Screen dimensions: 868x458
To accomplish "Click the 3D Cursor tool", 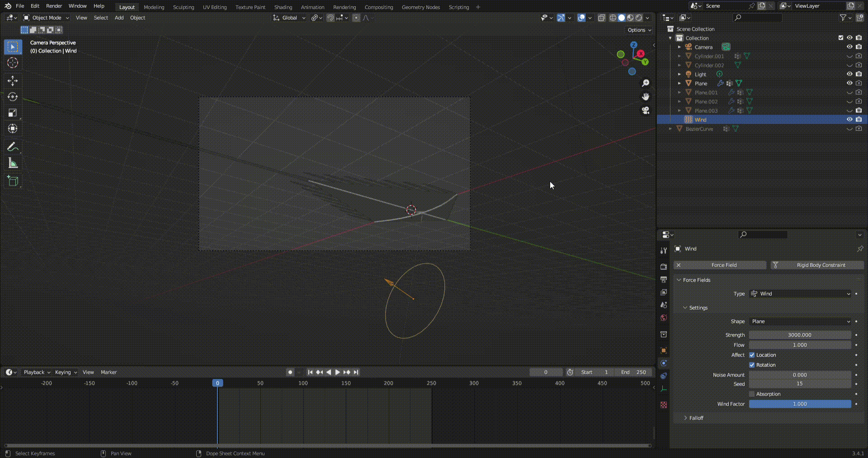I will (x=13, y=63).
